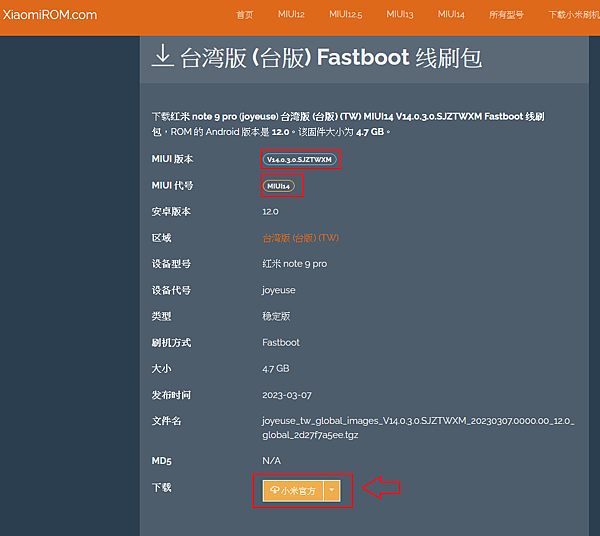Click the cloud icon on the 小米官方 button
This screenshot has height=536, width=600.
click(x=275, y=490)
